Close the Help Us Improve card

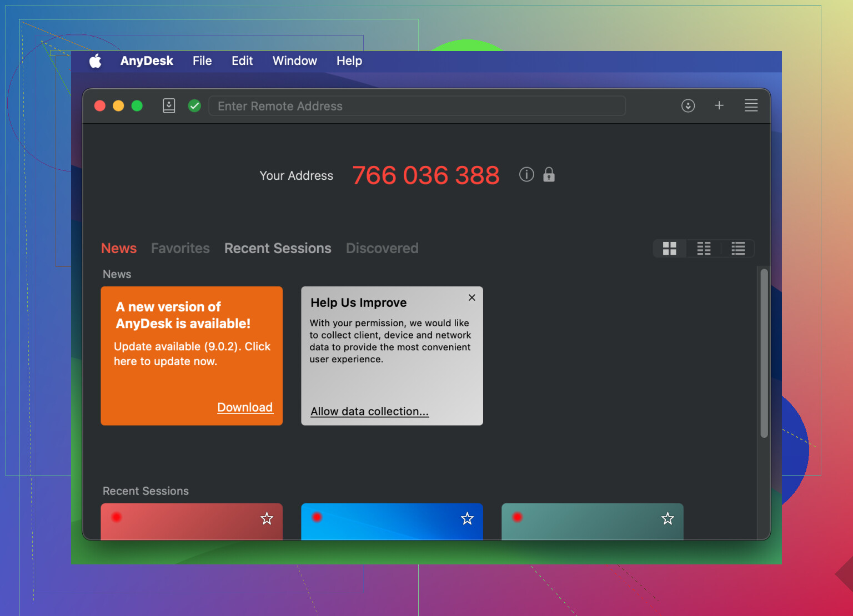472,297
